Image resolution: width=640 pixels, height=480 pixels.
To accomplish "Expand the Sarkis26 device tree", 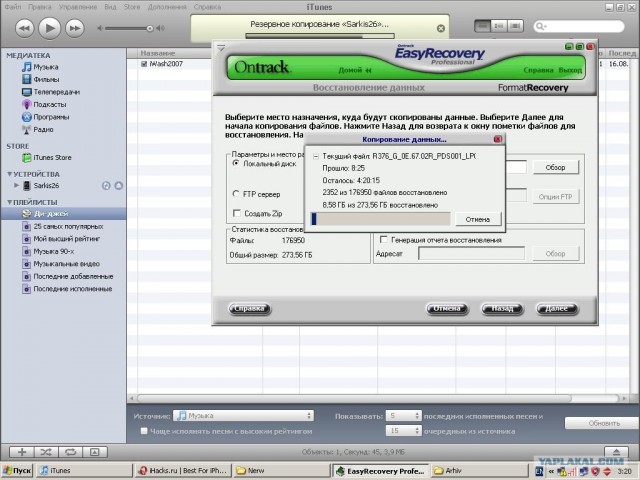I will click(x=16, y=185).
